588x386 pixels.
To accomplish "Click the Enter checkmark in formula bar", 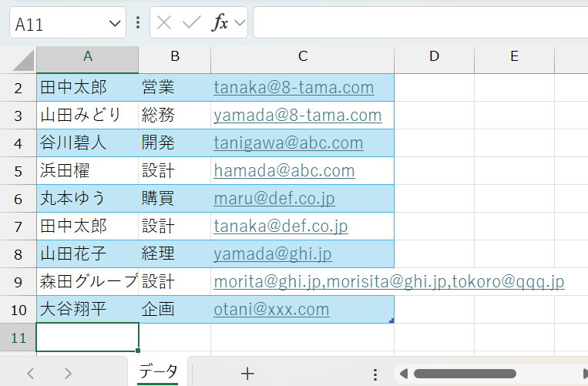I will click(x=190, y=23).
